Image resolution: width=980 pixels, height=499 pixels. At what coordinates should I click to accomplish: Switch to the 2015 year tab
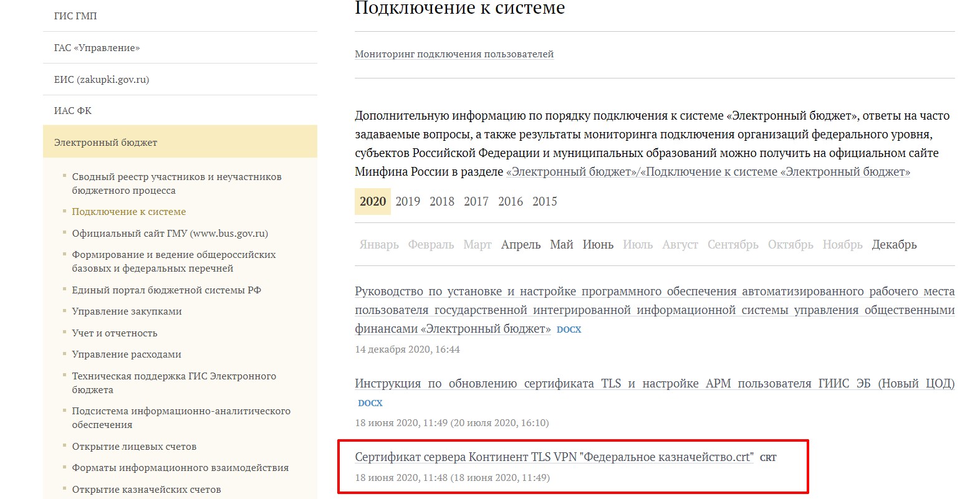545,201
